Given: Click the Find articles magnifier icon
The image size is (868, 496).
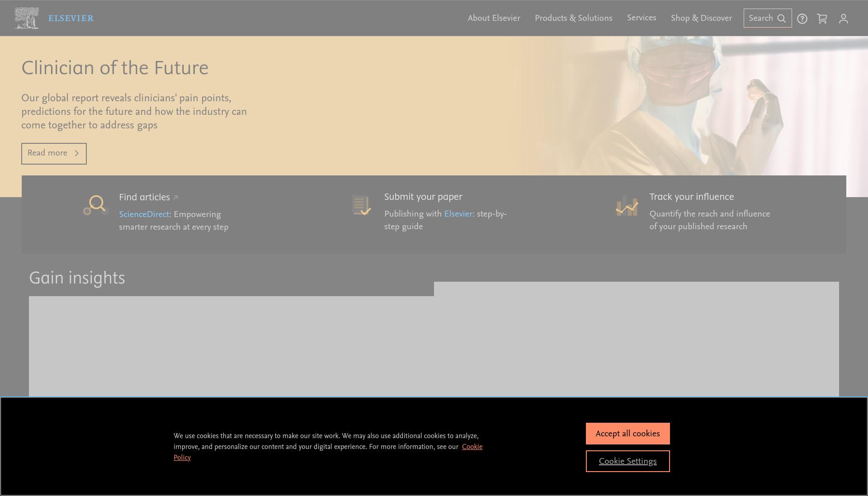Looking at the screenshot, I should click(96, 205).
